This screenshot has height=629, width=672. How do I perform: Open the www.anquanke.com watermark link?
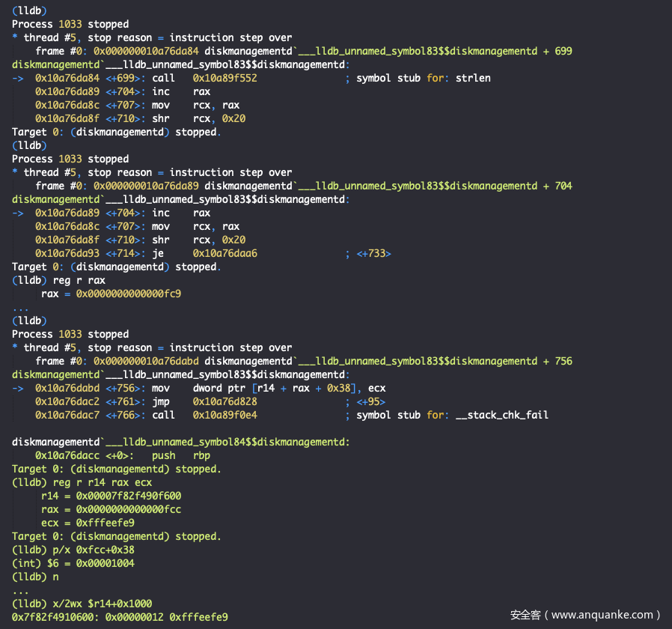585,615
